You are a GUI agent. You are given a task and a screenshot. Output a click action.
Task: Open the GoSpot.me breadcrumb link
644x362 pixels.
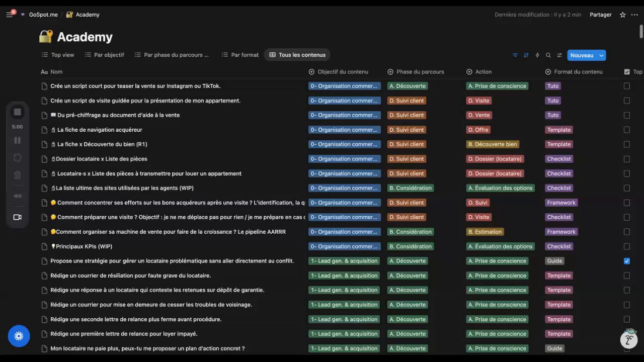tap(43, 15)
